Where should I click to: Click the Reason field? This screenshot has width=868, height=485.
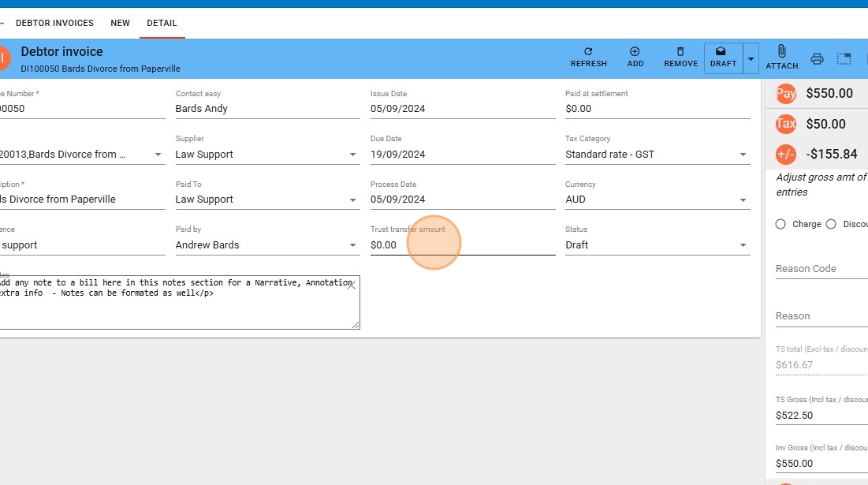(821, 316)
